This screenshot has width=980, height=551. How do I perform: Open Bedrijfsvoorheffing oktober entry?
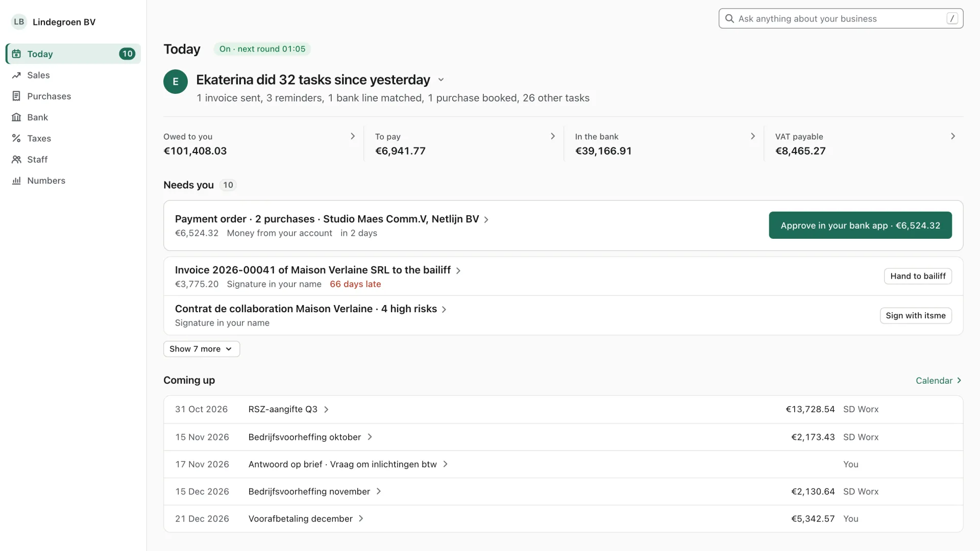pyautogui.click(x=563, y=437)
